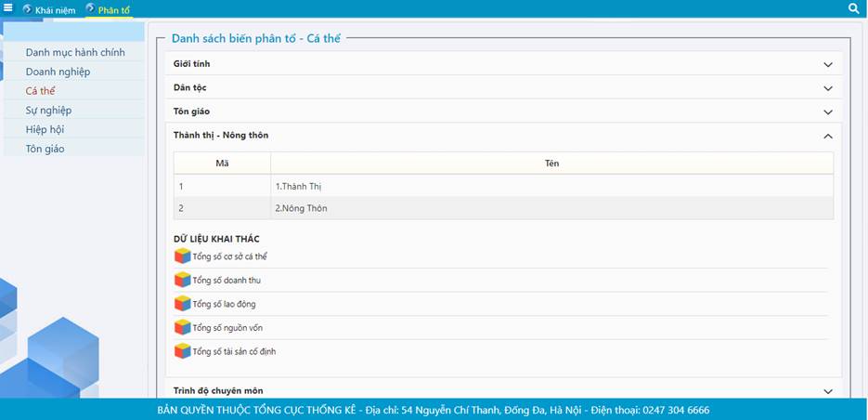Open Danh mục hành chính in sidebar
868x420 pixels.
[75, 53]
